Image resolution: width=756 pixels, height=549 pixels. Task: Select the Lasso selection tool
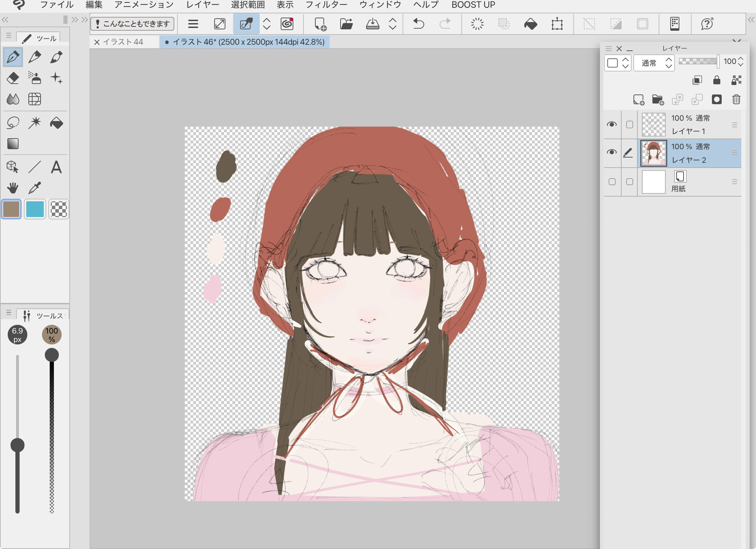click(x=13, y=123)
